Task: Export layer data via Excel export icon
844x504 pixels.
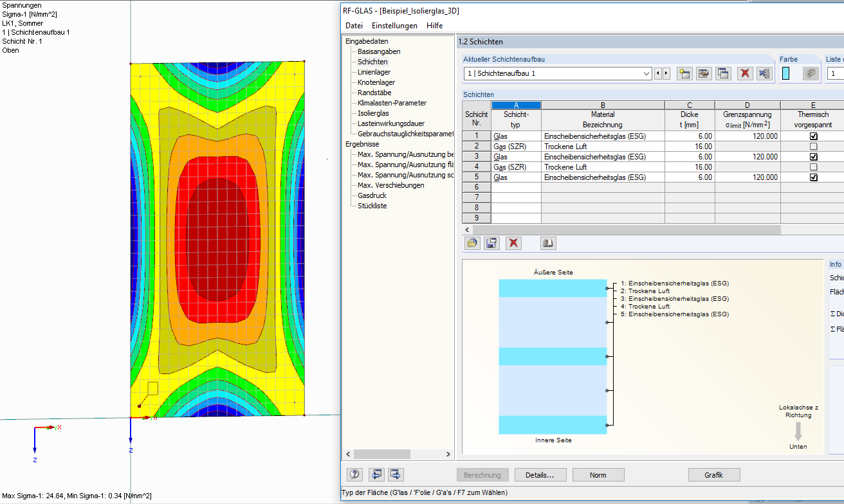Action: [x=765, y=73]
